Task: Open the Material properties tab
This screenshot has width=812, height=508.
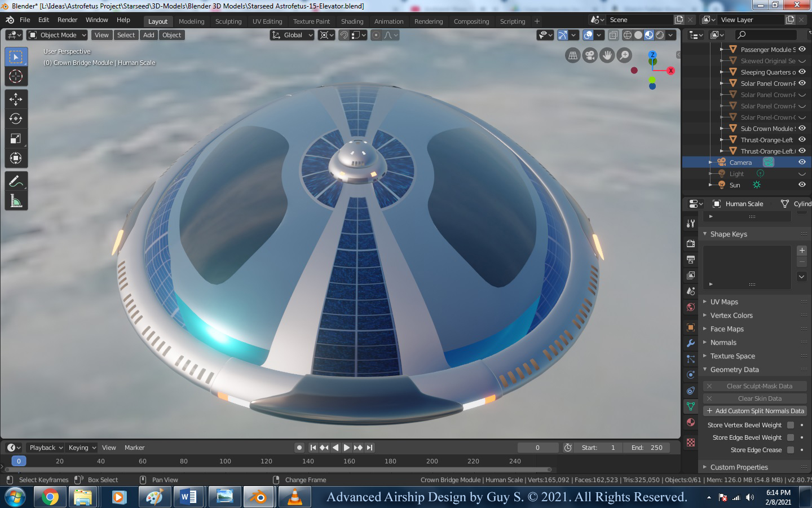Action: pyautogui.click(x=691, y=422)
